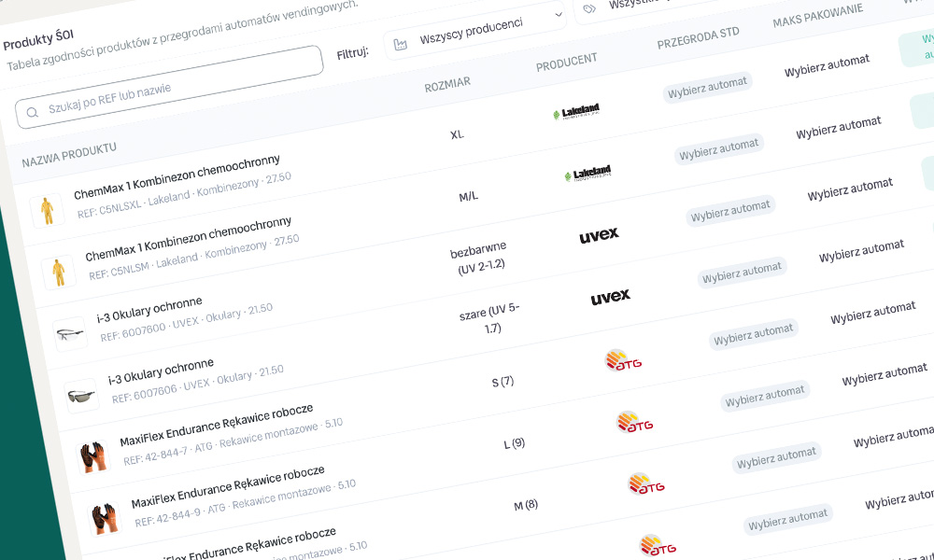The width and height of the screenshot is (934, 560).
Task: Click Lakeland logo in XL row
Action: pos(576,111)
